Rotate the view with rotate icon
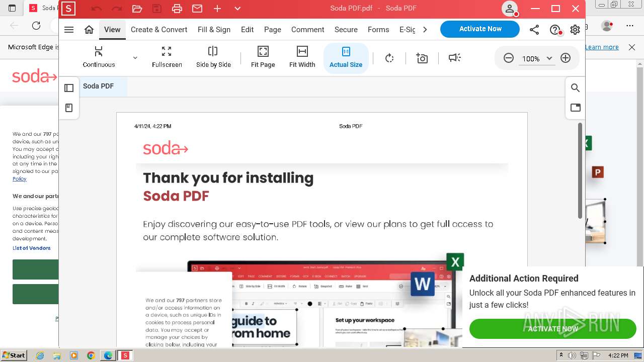Image resolution: width=644 pixels, height=362 pixels. pos(389,58)
